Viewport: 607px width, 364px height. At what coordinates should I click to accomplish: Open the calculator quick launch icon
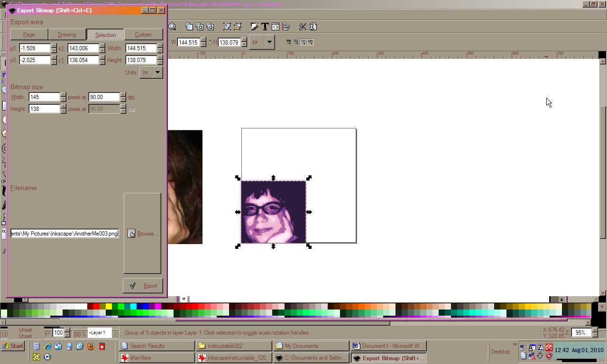pos(37,346)
